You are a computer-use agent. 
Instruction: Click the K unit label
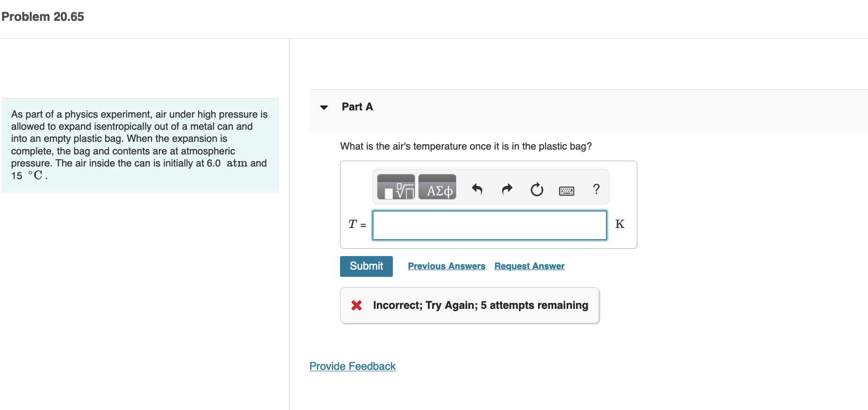620,224
